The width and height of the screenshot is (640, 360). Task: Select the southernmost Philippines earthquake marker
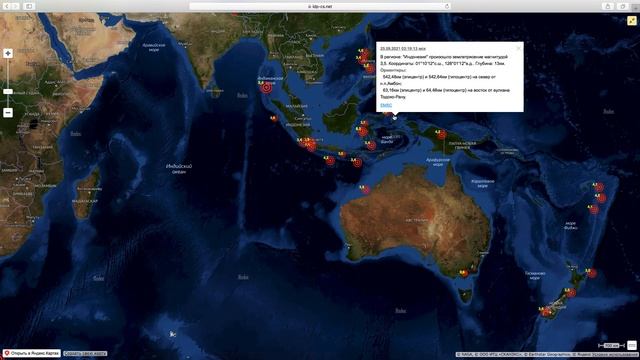coord(369,68)
